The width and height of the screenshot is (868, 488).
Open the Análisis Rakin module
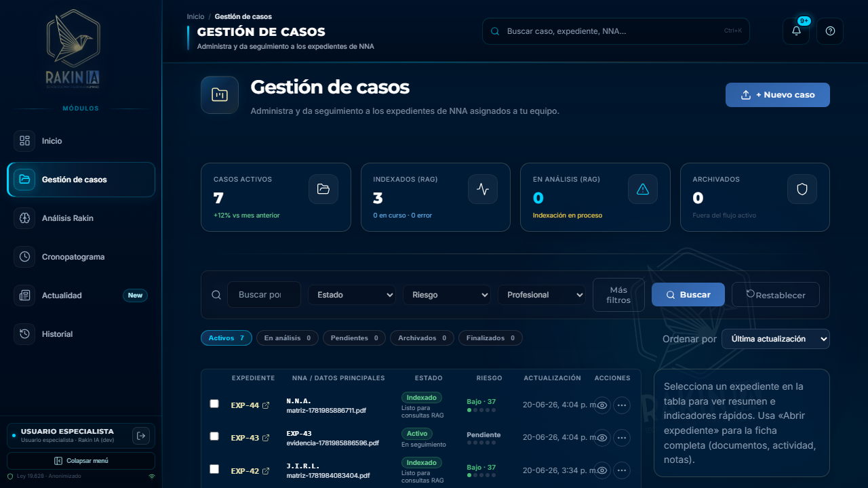click(x=81, y=218)
